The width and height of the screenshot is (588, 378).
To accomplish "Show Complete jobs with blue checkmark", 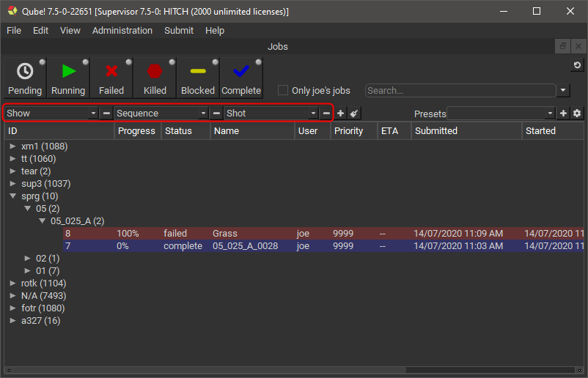I will tap(241, 72).
